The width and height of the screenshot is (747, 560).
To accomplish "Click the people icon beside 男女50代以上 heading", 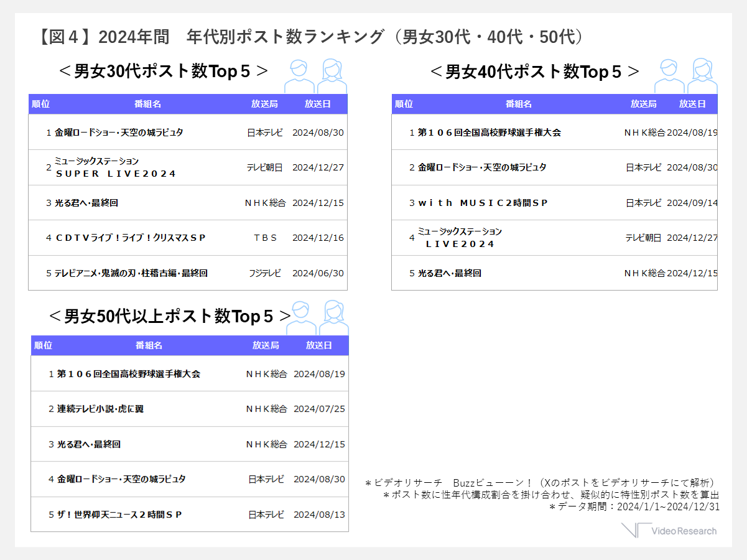I will 317,318.
